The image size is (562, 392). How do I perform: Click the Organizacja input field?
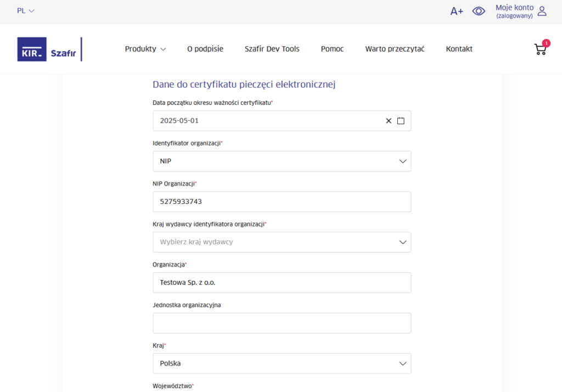click(282, 283)
